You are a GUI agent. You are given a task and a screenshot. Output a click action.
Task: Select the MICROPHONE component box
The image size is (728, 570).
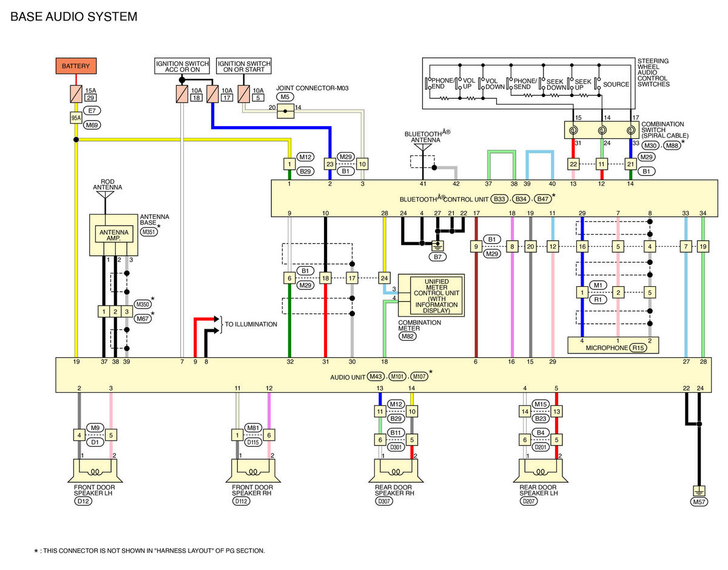tap(613, 346)
